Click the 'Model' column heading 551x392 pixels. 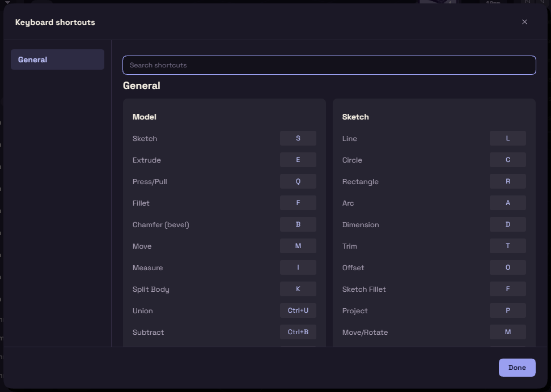click(145, 117)
